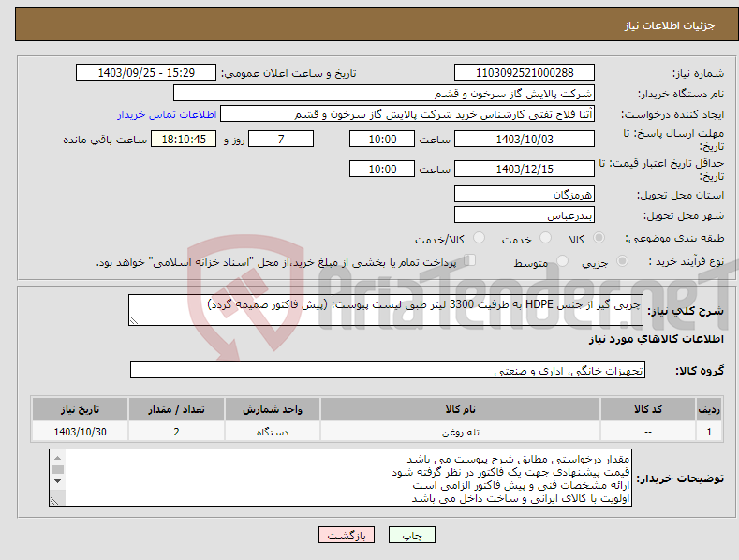Click the remaining time field 18:10:45
Viewport: 739px width, 560px height.
pyautogui.click(x=184, y=139)
